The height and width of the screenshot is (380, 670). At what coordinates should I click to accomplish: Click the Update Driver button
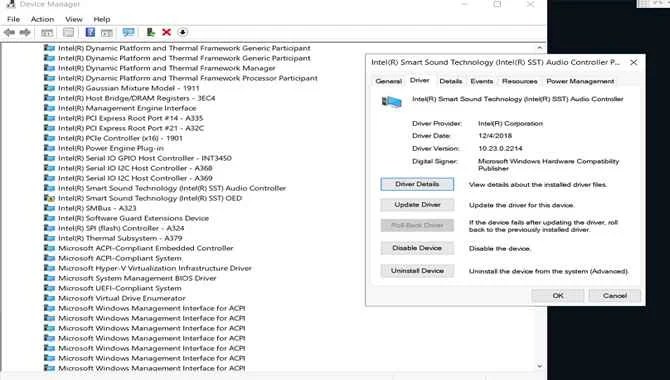tap(417, 205)
